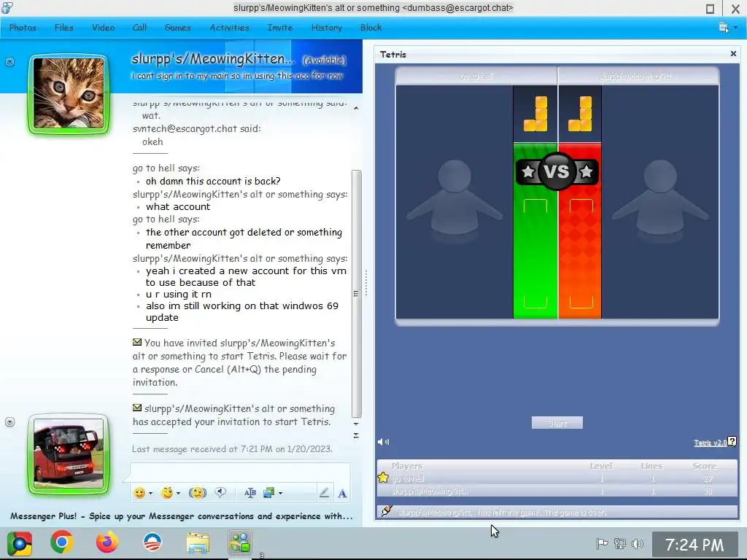The height and width of the screenshot is (560, 747).
Task: Toggle Tetris sound speaker icon
Action: 384,442
